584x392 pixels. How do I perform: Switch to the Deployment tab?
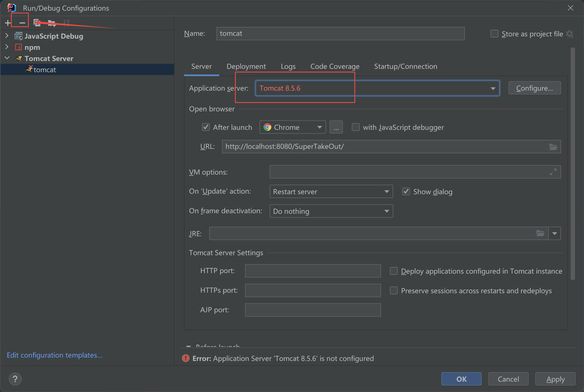pos(246,66)
